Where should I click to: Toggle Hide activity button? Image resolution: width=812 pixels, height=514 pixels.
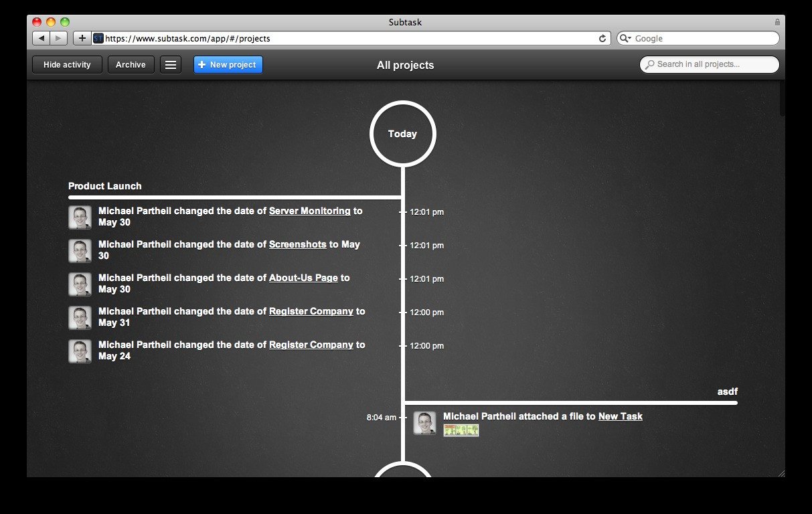67,65
